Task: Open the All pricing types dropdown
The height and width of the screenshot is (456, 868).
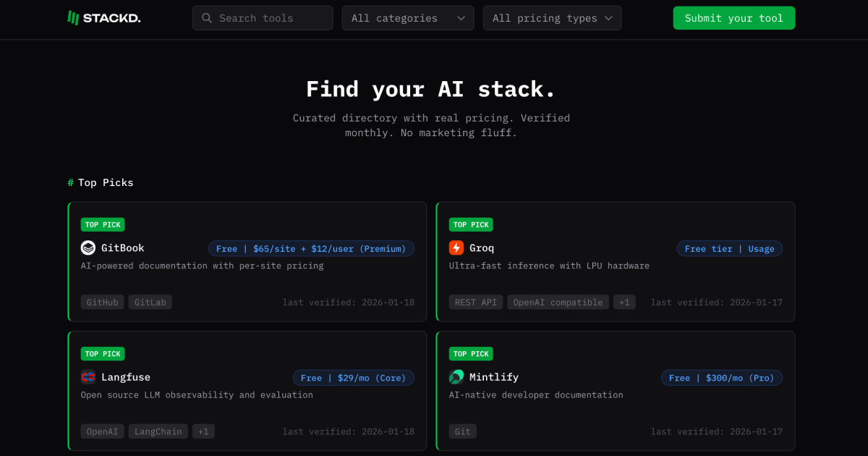Action: click(x=552, y=17)
